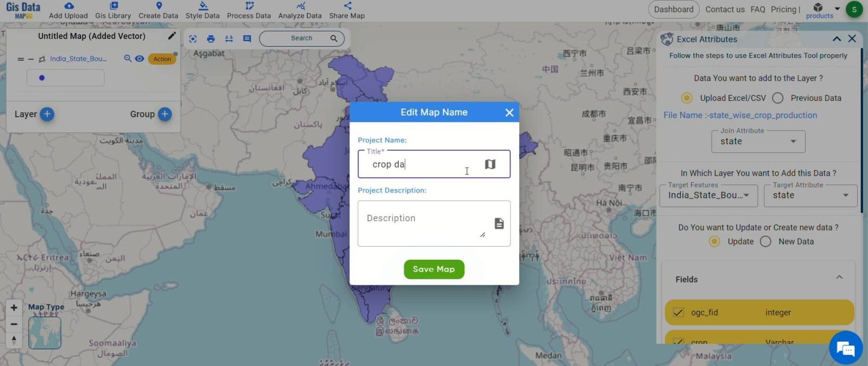Open the Process Data menu
The image size is (868, 366).
(249, 10)
